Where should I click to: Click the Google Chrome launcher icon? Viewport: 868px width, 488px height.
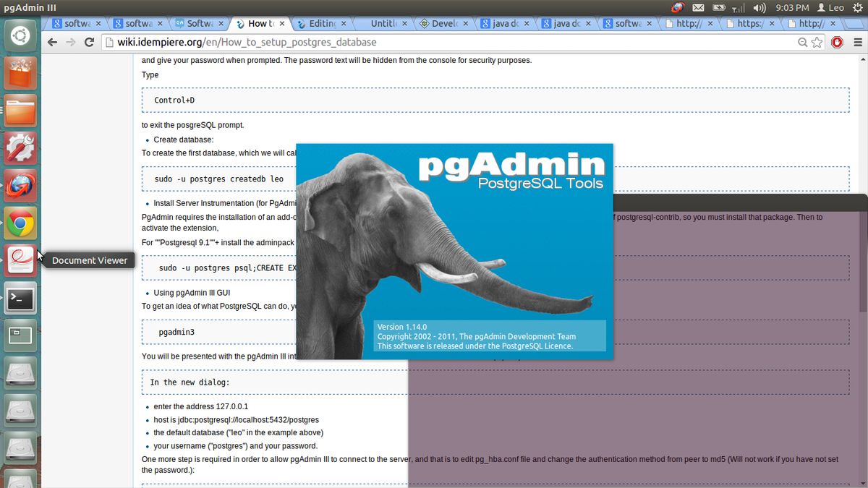(20, 224)
